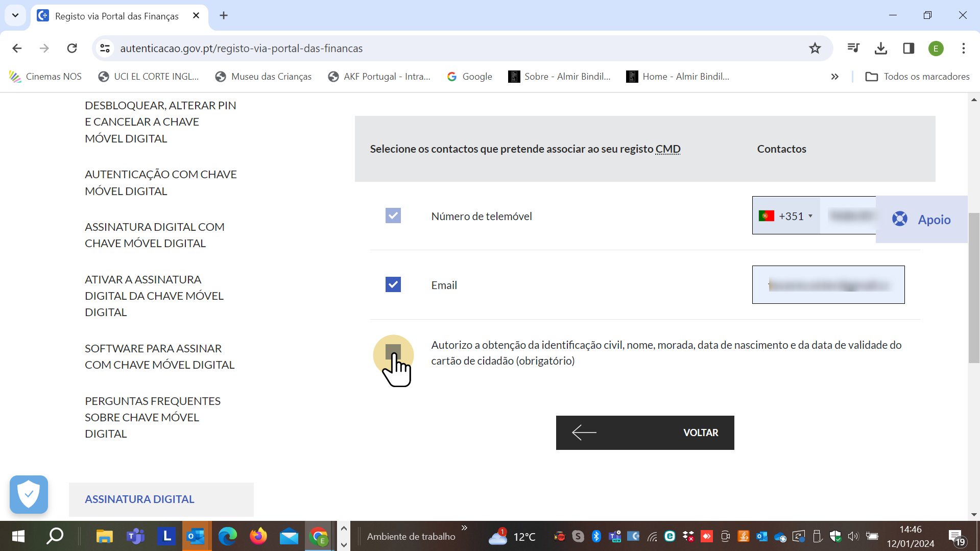Click the page reload icon

click(x=72, y=48)
